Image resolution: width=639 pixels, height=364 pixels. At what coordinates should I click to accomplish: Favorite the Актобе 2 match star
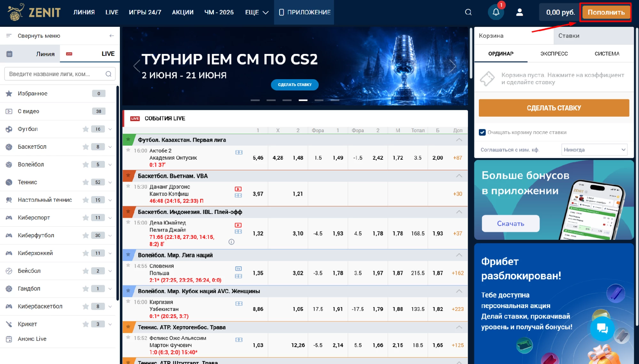(x=128, y=150)
